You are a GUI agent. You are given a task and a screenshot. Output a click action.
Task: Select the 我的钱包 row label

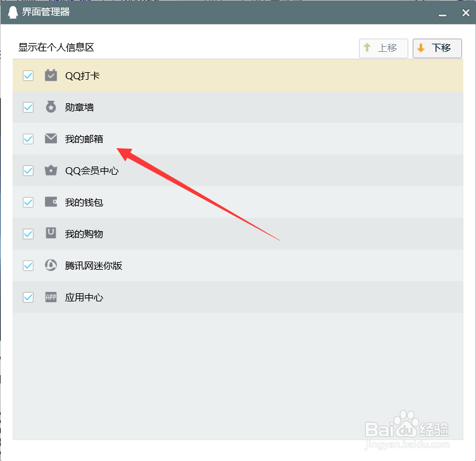coord(84,202)
